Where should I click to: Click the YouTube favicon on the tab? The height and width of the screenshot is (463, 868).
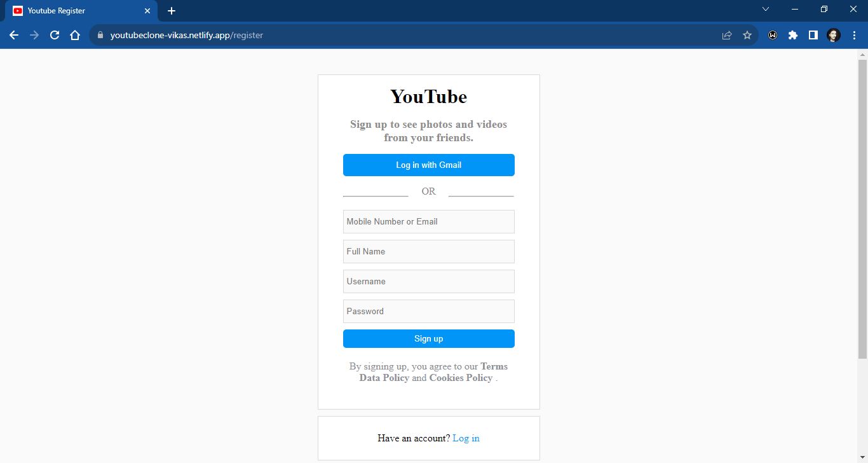pyautogui.click(x=17, y=10)
